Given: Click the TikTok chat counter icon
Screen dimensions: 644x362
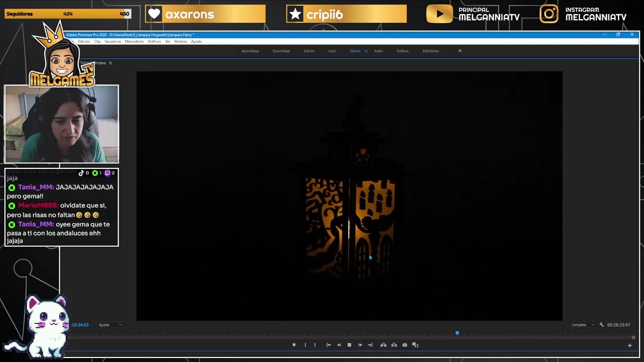Looking at the screenshot, I should 82,173.
